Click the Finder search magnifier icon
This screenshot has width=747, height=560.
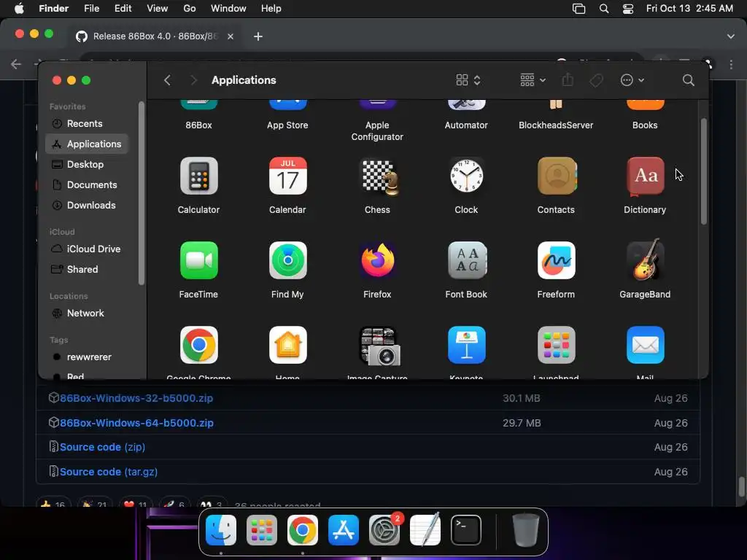pyautogui.click(x=688, y=80)
